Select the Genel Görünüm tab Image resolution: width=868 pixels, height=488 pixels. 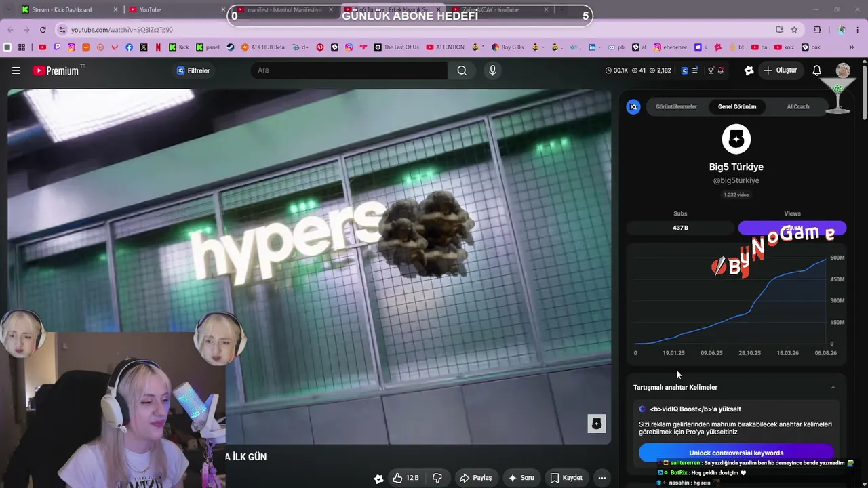(x=737, y=106)
